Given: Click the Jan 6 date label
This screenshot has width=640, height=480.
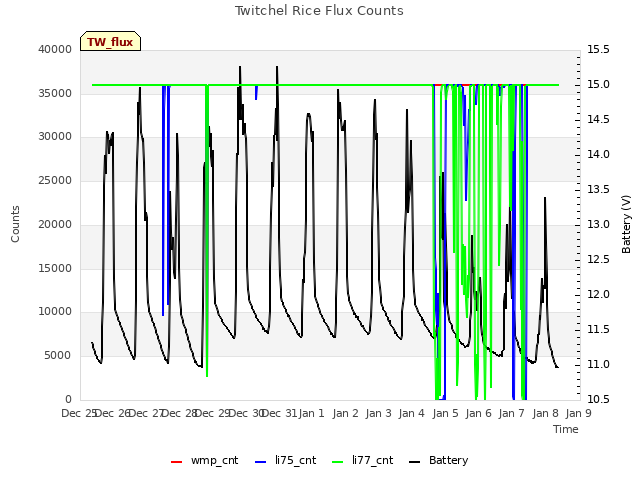Looking at the screenshot, I should (478, 414).
